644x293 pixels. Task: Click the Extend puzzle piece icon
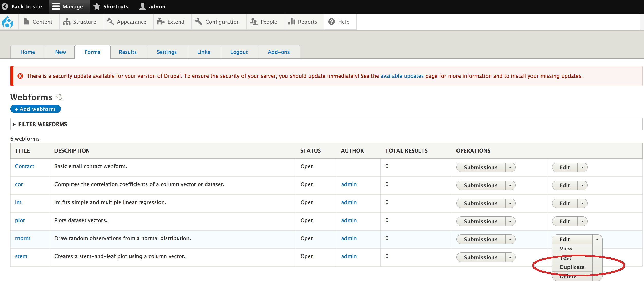(161, 22)
